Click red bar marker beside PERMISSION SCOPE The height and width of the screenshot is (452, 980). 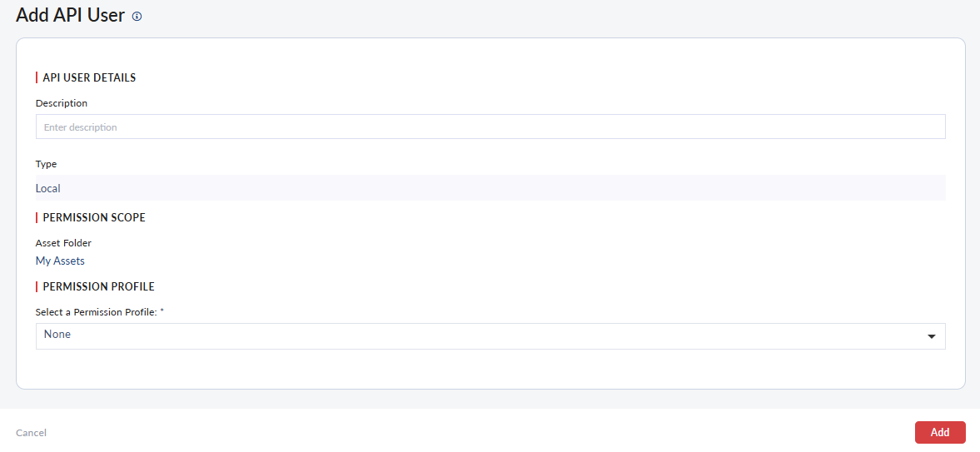(37, 217)
